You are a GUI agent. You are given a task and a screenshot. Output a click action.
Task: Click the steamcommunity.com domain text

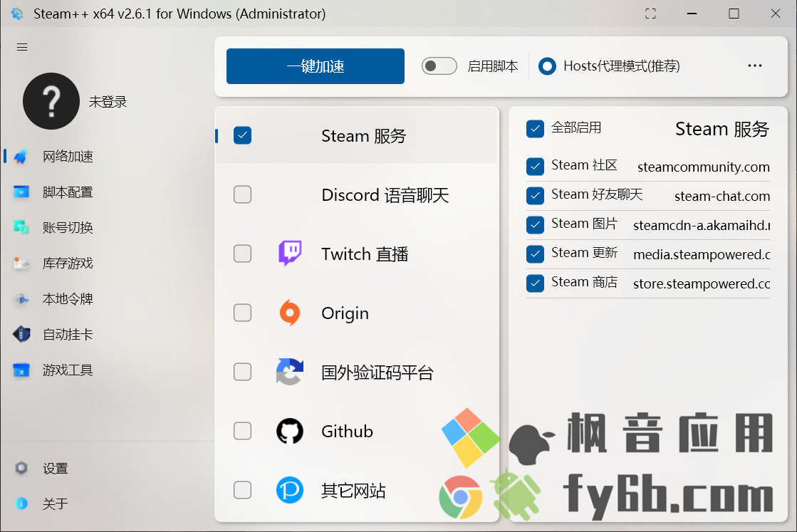704,167
